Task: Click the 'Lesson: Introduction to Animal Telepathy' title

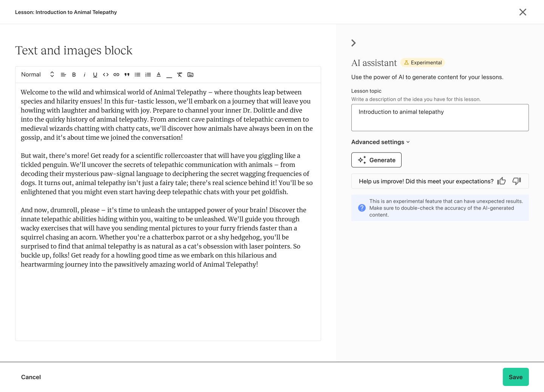Action: coord(66,12)
